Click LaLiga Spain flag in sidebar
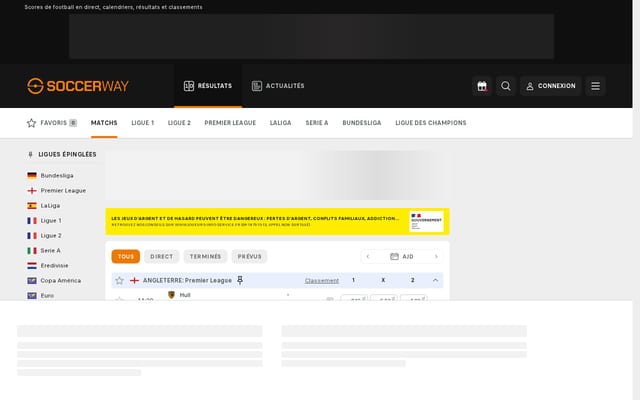Screen dimensions: 640x400 click(32, 206)
